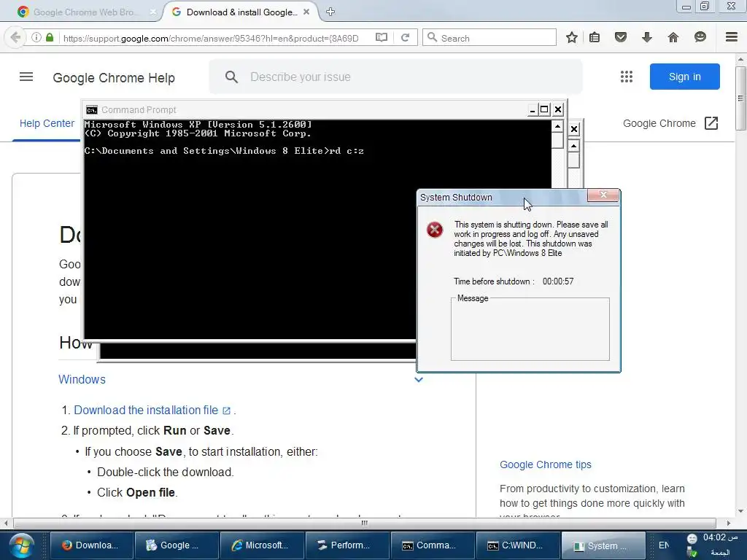Toggle reader view icon in address bar
This screenshot has width=747, height=560.
pyautogui.click(x=381, y=37)
